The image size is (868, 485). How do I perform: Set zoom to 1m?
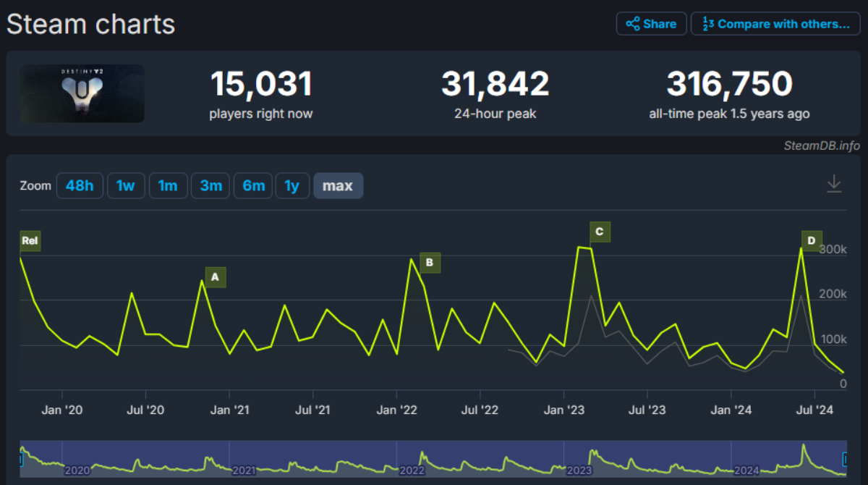[168, 185]
